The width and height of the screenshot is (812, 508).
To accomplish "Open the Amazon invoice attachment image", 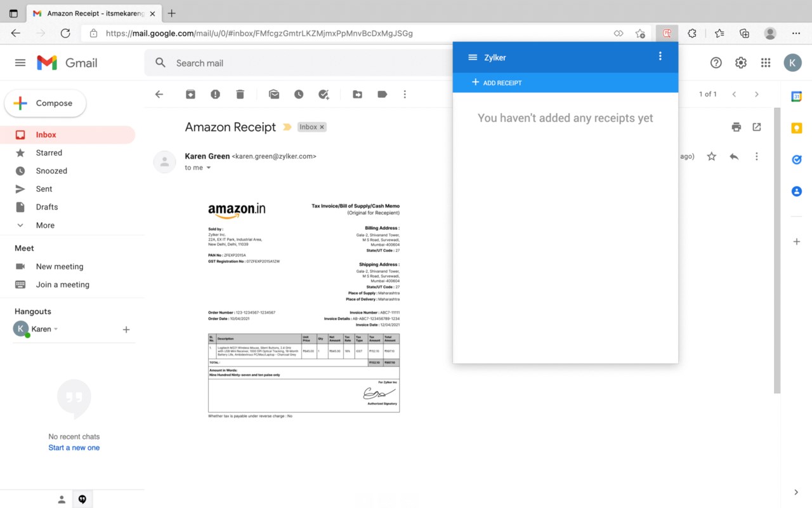I will click(304, 310).
